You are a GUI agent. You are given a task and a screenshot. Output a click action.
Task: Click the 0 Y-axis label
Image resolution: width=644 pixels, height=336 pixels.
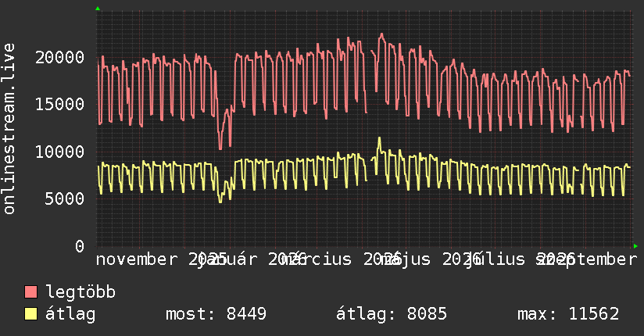[x=80, y=246]
